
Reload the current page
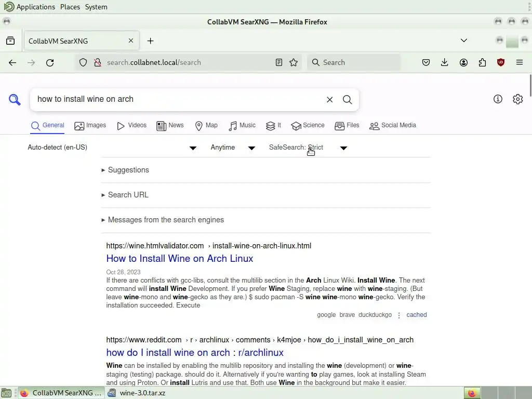[50, 62]
